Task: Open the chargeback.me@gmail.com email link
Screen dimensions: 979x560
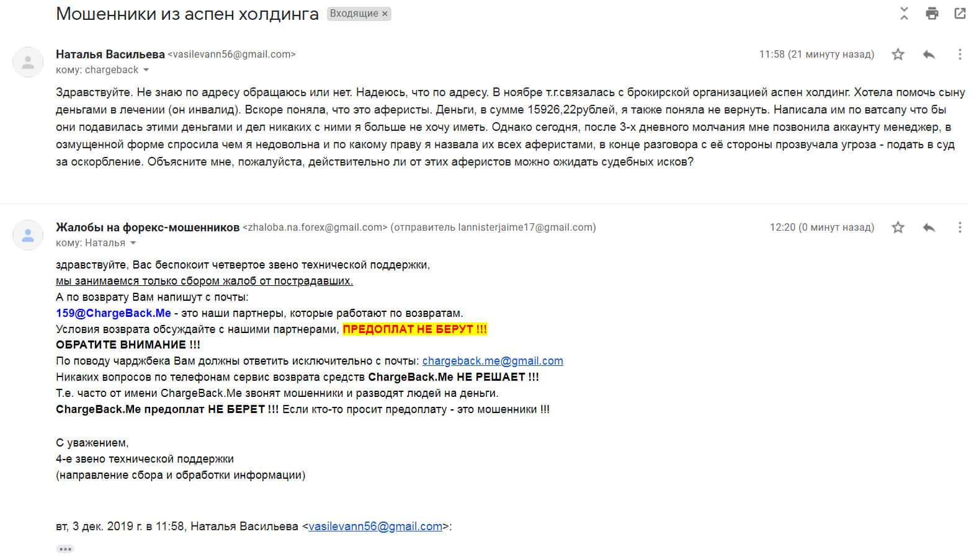Action: [x=493, y=361]
